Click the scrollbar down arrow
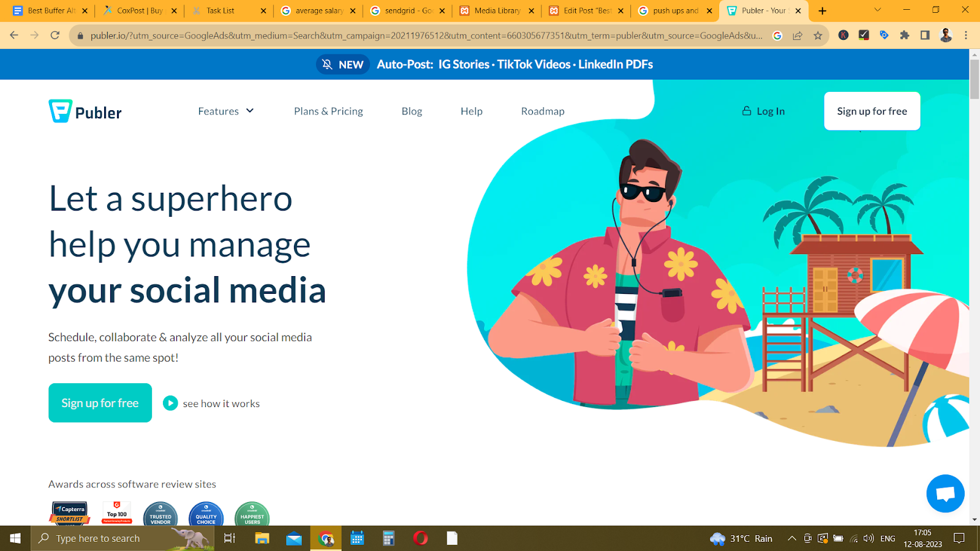The width and height of the screenshot is (980, 551). (x=974, y=520)
